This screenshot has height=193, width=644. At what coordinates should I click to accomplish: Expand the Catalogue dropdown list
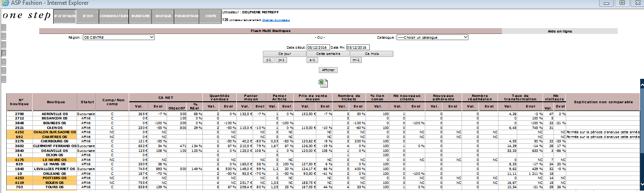click(x=432, y=37)
